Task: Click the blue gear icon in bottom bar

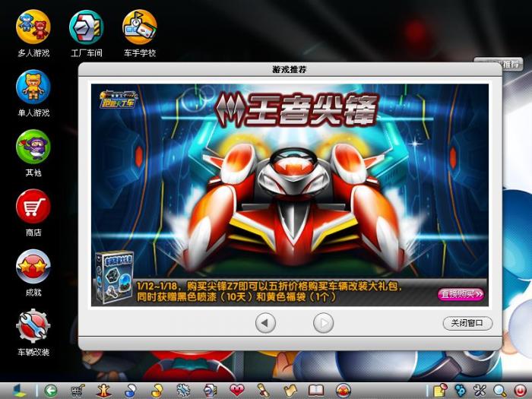Action: coord(183,391)
